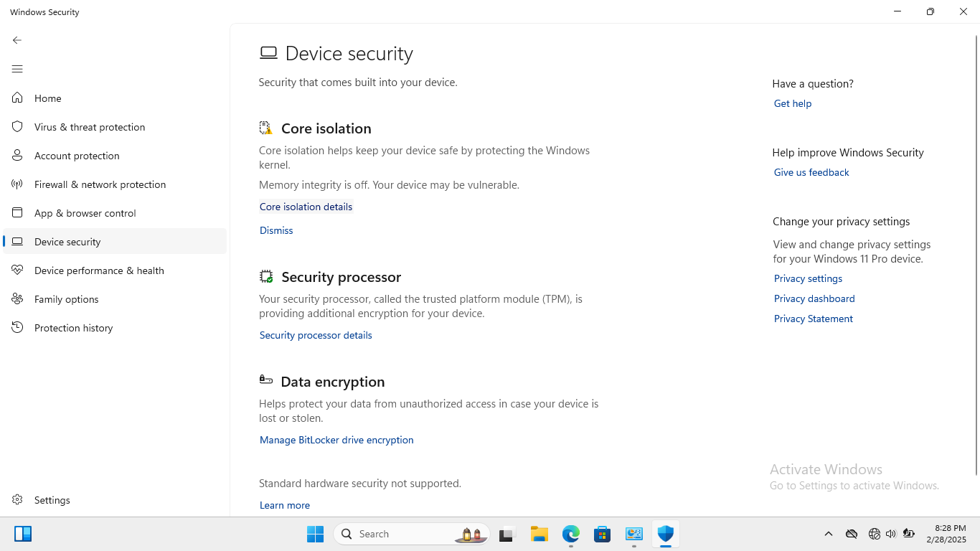Open Firewall & network protection icon

click(17, 184)
